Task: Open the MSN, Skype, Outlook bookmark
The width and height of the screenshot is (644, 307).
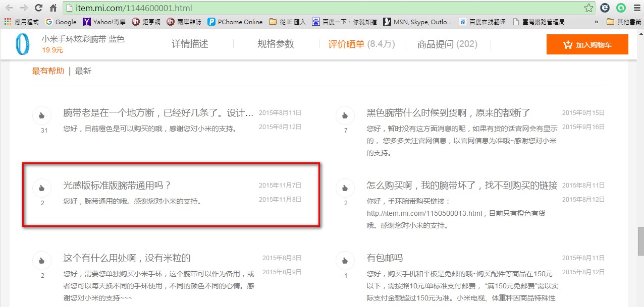Action: [418, 22]
